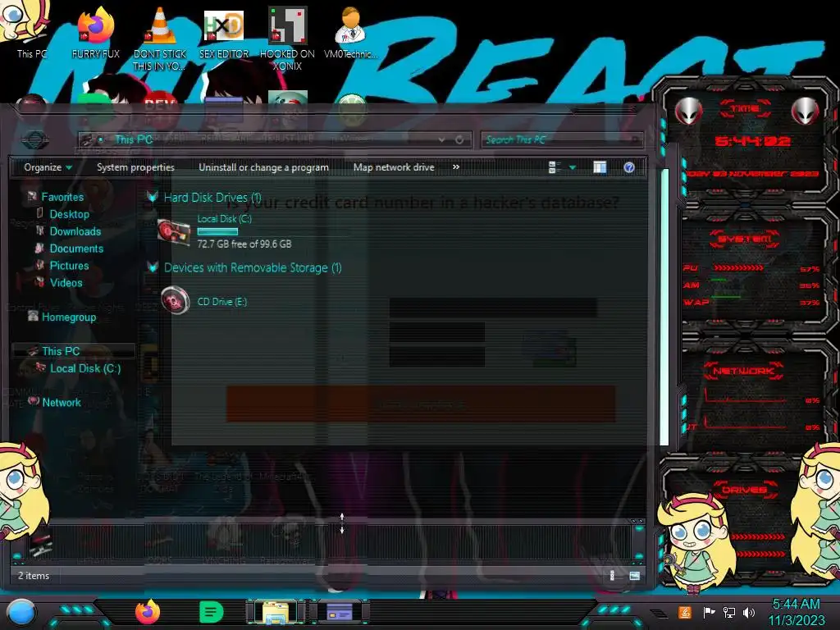Click the Homegroup icon in sidebar
Screen dimensions: 840x630
pos(33,316)
